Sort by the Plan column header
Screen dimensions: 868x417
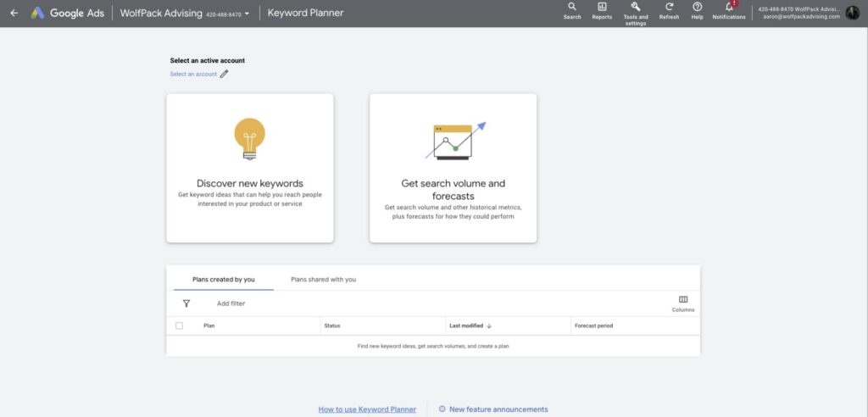pyautogui.click(x=209, y=325)
